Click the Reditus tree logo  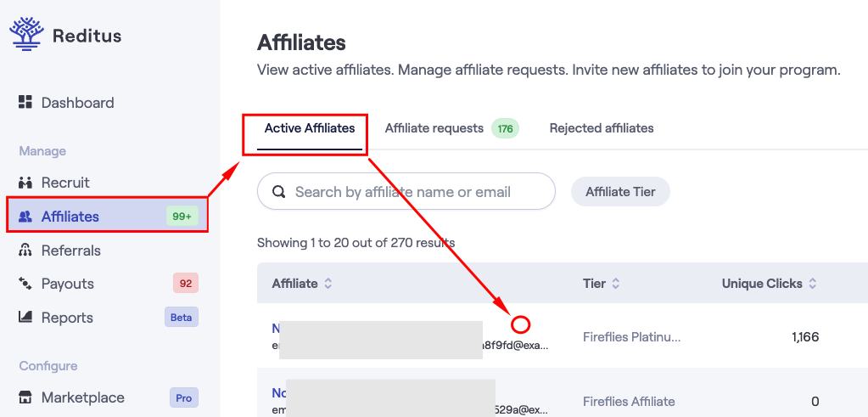pos(25,34)
